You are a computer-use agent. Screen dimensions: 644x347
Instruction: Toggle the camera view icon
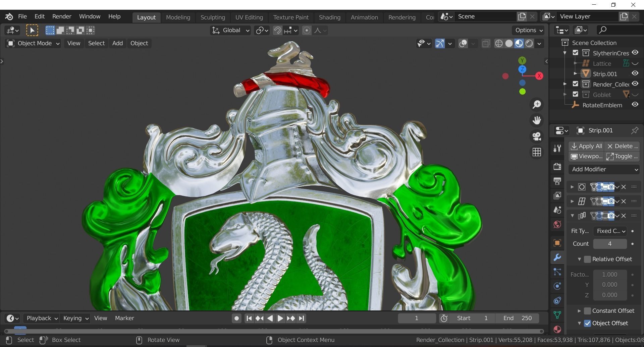(537, 136)
